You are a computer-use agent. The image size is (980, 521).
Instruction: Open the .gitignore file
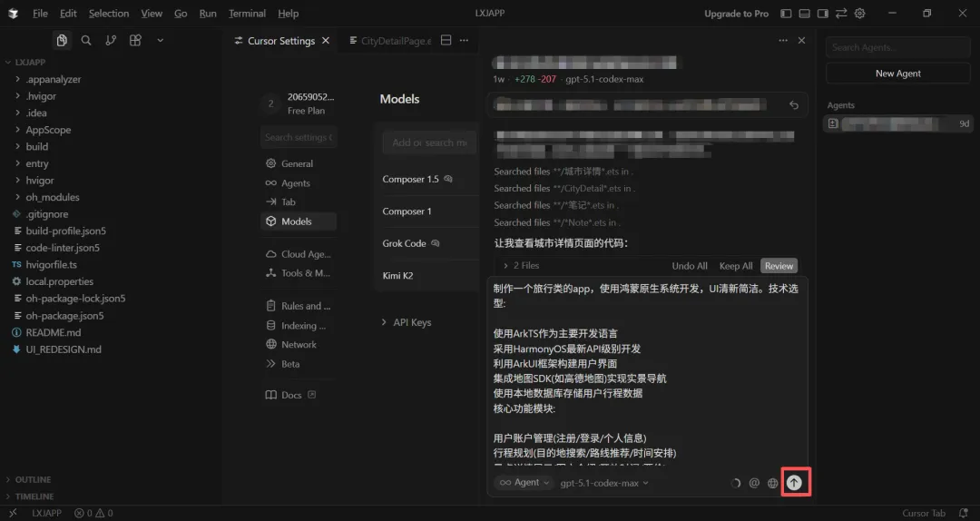click(x=47, y=214)
